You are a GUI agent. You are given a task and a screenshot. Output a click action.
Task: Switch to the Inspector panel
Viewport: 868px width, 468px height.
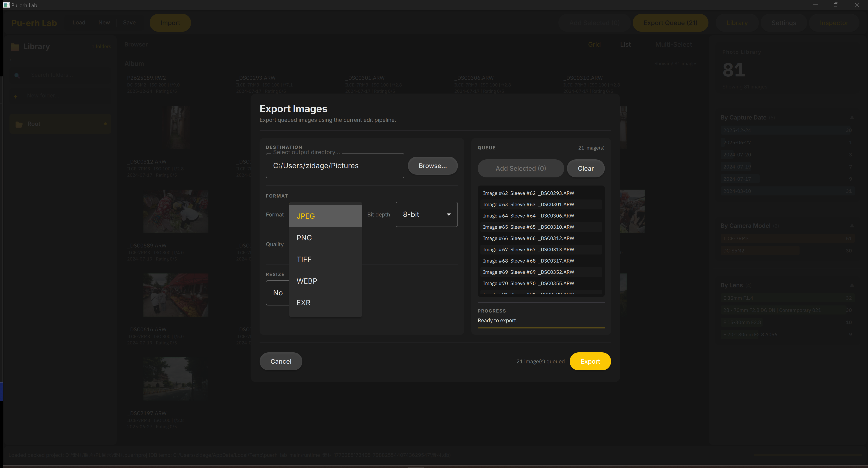(x=834, y=23)
